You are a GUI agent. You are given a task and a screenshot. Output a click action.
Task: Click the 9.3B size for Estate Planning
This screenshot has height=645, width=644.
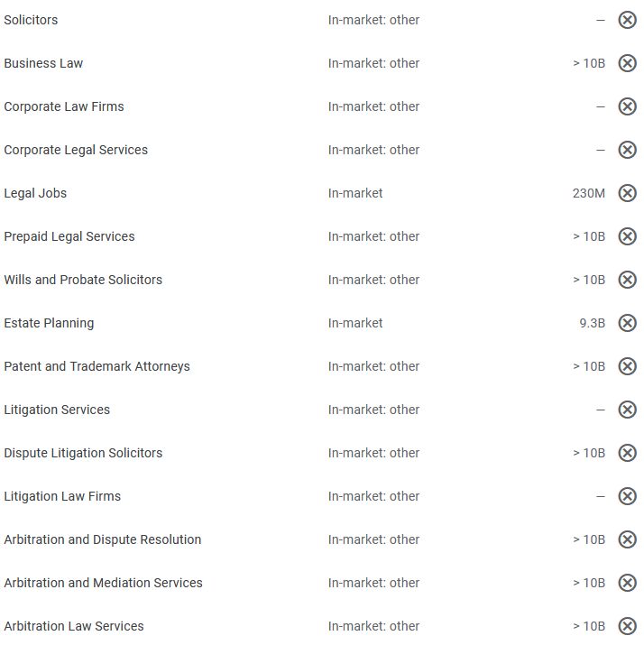(x=592, y=323)
